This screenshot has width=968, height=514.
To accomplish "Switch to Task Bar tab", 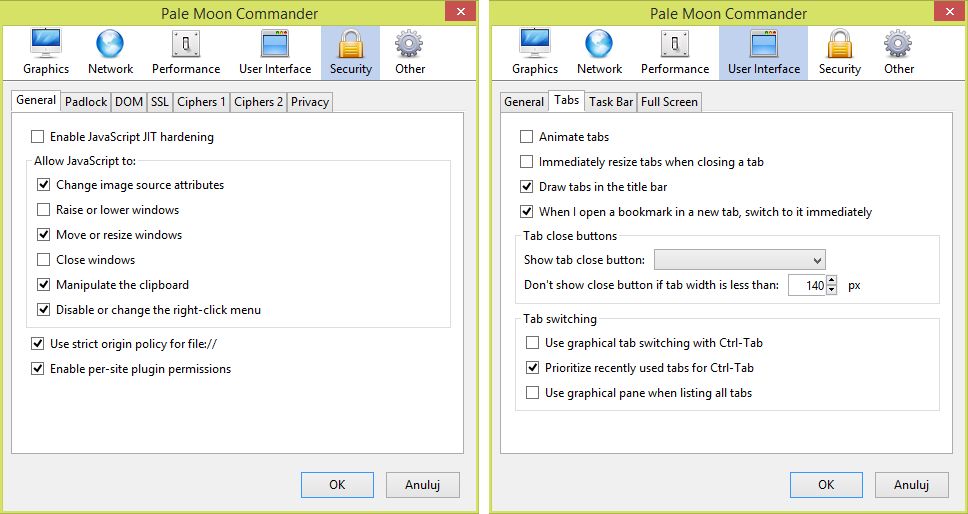I will [611, 102].
